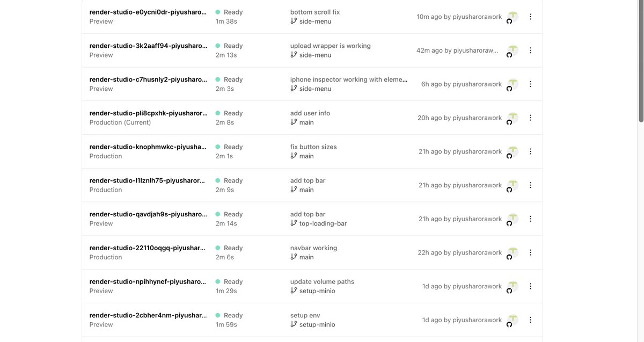Click the Production (Current) label
Image resolution: width=644 pixels, height=342 pixels.
click(x=120, y=122)
